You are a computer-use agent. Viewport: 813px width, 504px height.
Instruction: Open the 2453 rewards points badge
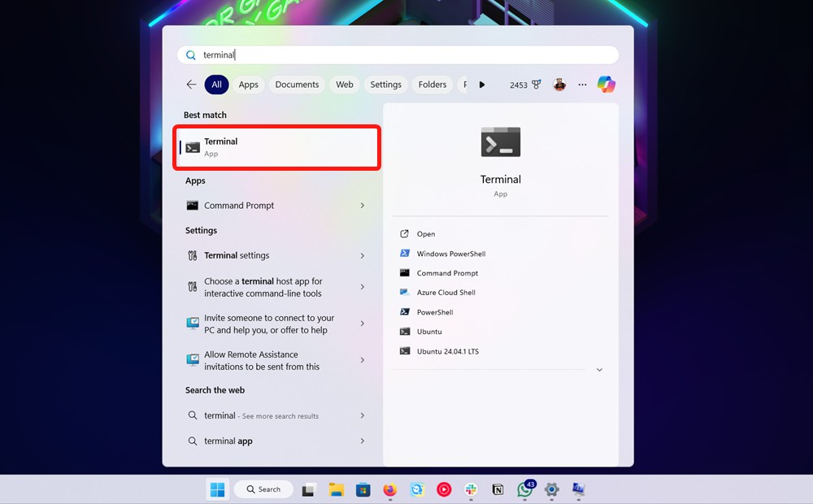[x=524, y=85]
